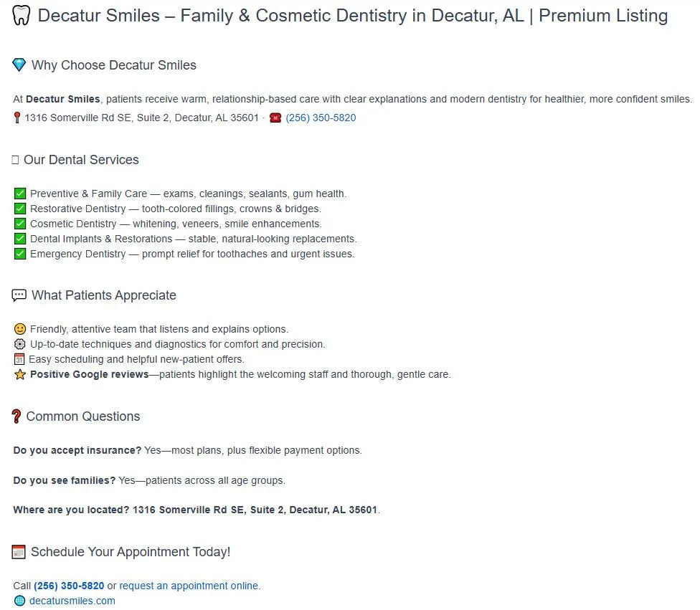Click the gear icon before Up-to-date techniques

(x=20, y=344)
